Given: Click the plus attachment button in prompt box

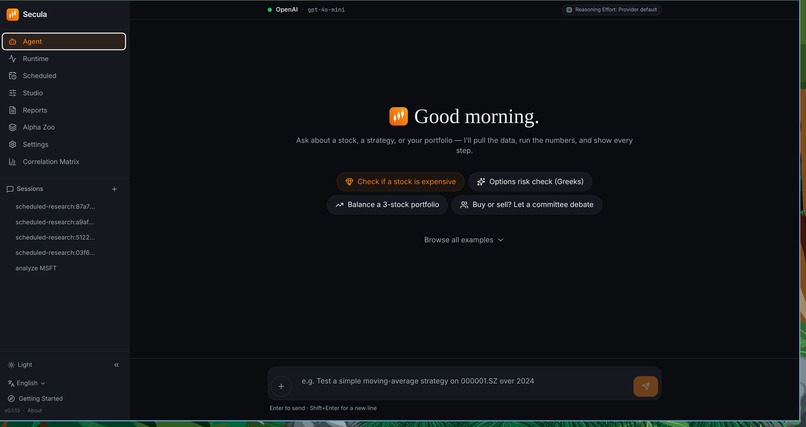Looking at the screenshot, I should pos(281,386).
